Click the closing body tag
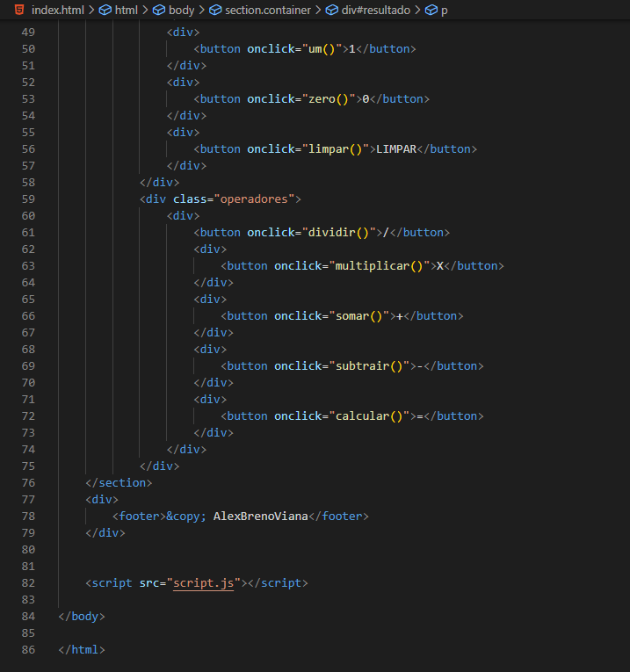 82,617
